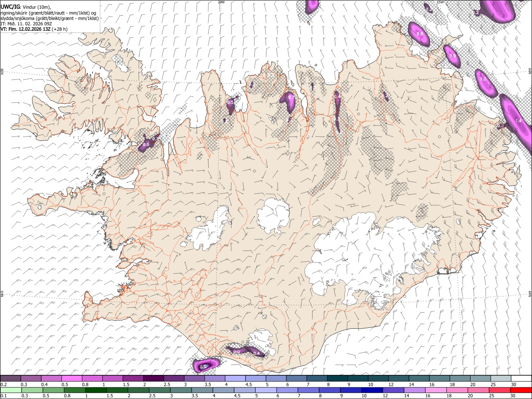Select lower legend pink swatch at 20

tap(478, 390)
